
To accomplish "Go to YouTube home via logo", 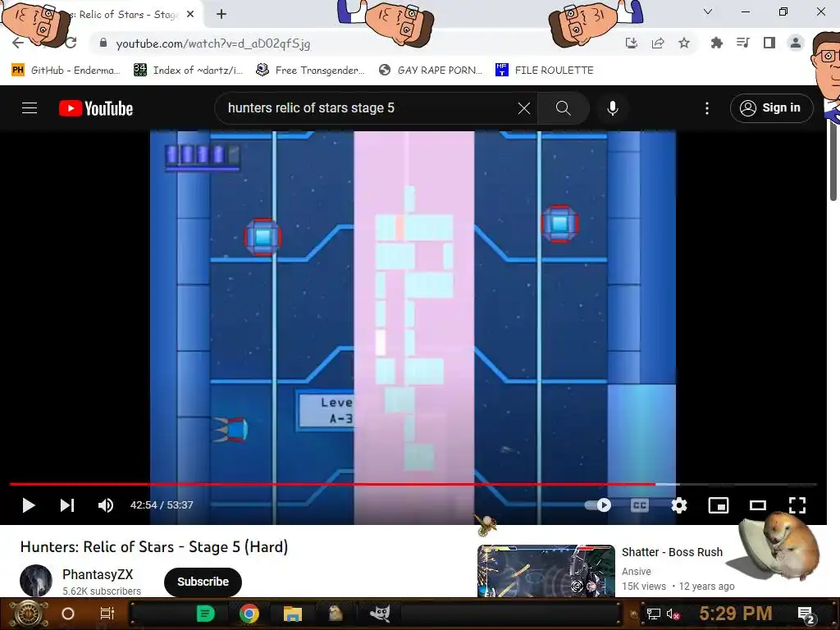I will click(x=96, y=108).
